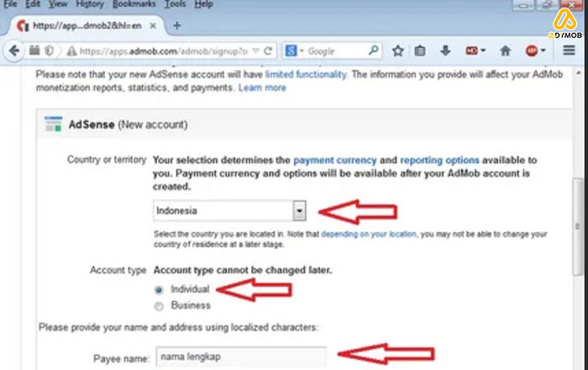The width and height of the screenshot is (588, 370).
Task: Click the AdSense (New account) heading
Action: [128, 124]
